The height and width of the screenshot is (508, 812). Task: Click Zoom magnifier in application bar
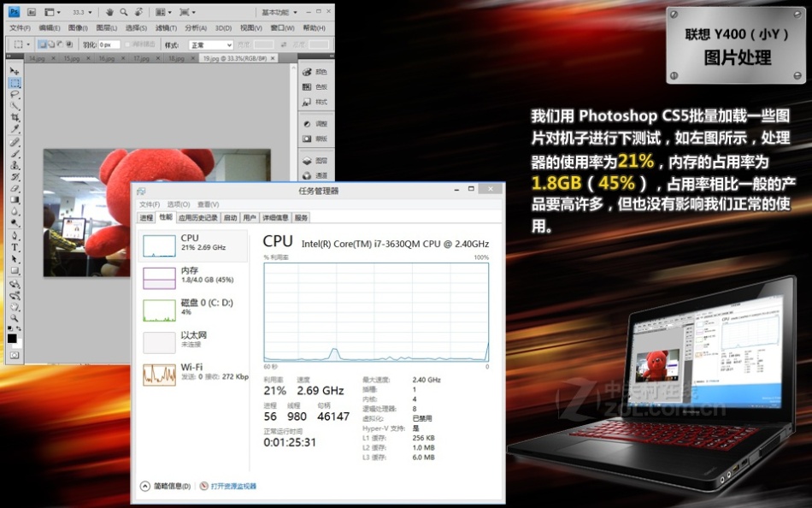(x=124, y=12)
